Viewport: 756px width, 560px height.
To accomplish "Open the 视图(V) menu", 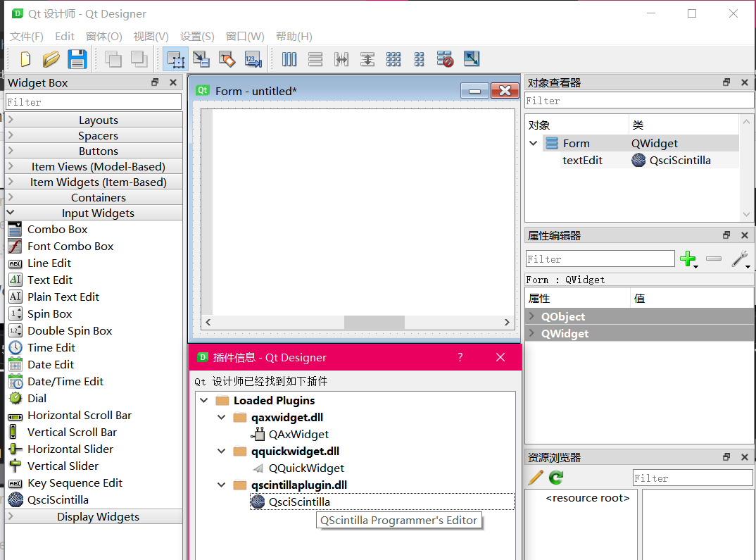I will 151,37.
